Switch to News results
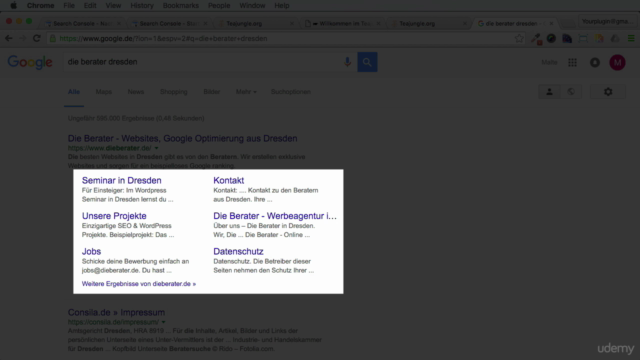 136,92
